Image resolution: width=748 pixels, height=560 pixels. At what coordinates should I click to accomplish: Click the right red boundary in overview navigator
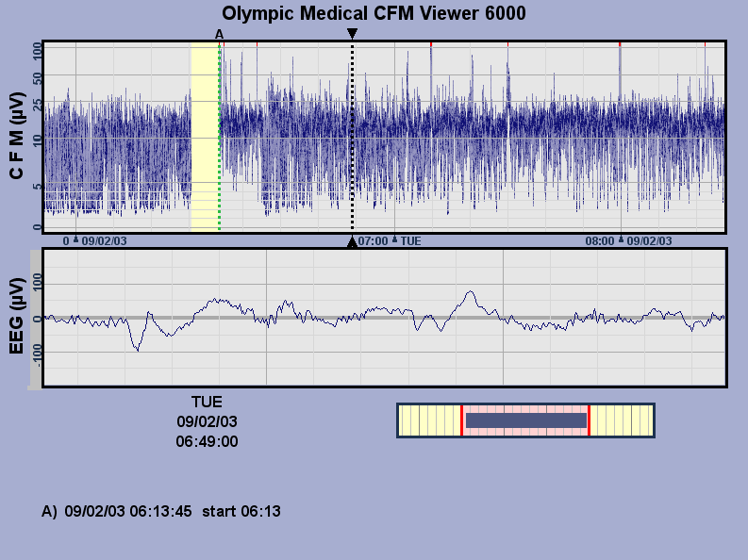(590, 420)
